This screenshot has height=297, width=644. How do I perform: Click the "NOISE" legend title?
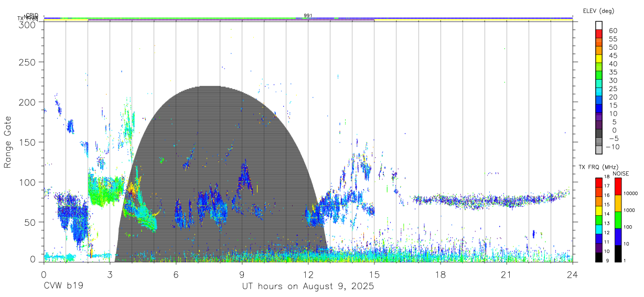pyautogui.click(x=620, y=173)
